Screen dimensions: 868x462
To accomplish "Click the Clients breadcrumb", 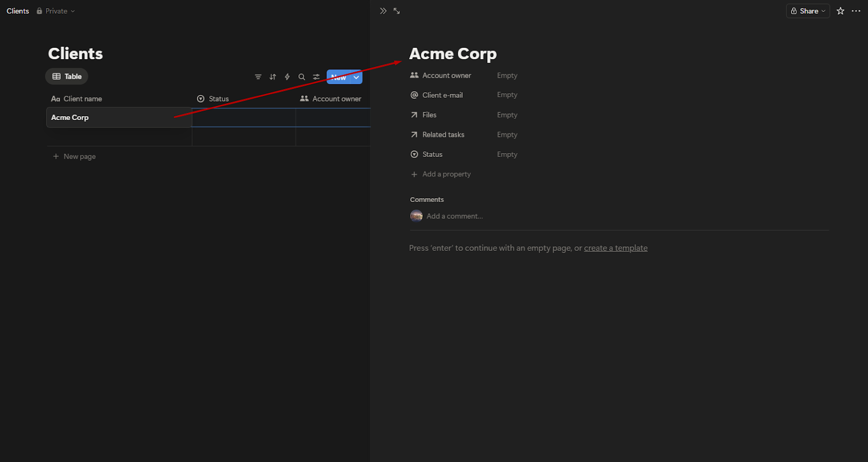I will pos(18,11).
